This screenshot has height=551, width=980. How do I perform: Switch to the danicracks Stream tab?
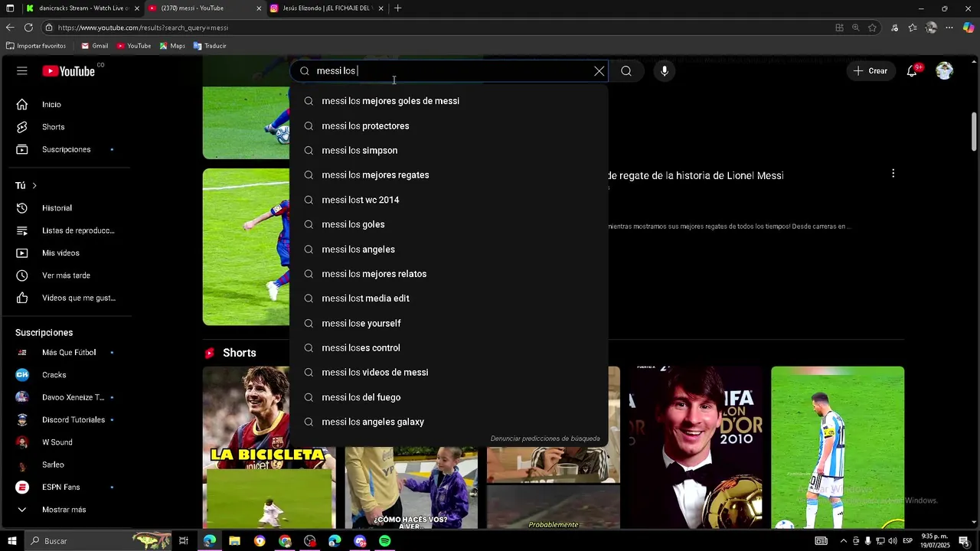(82, 8)
